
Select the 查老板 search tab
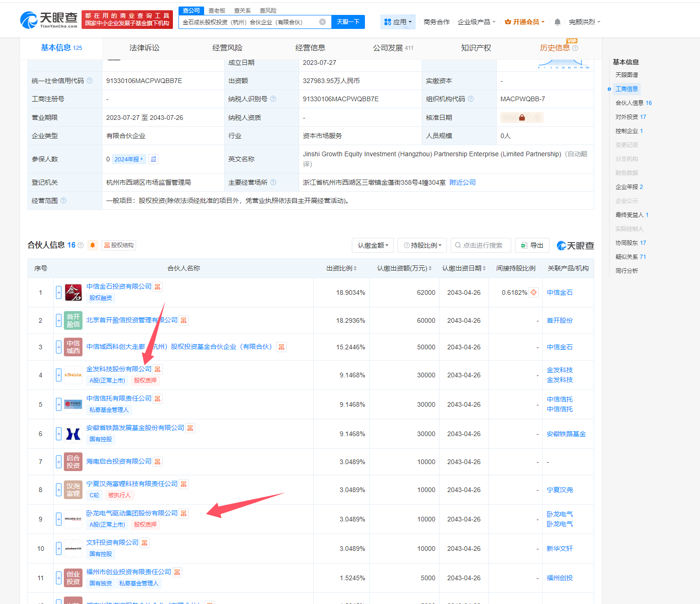point(217,10)
